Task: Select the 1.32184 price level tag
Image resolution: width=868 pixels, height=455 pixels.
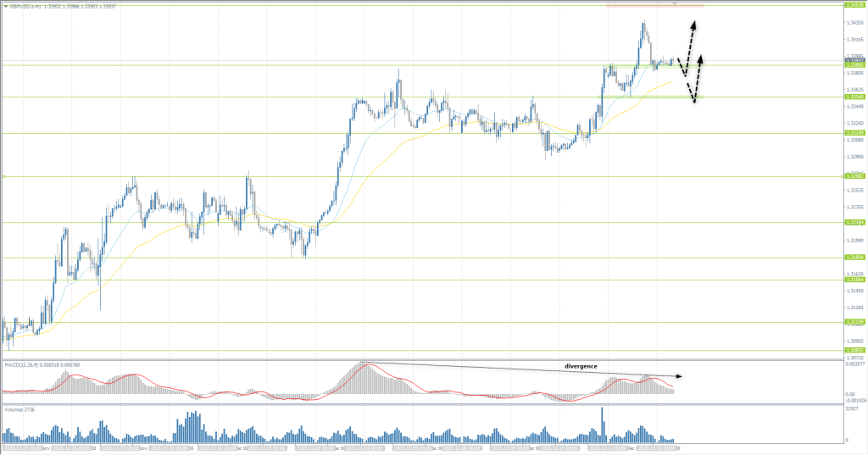Action: (854, 222)
